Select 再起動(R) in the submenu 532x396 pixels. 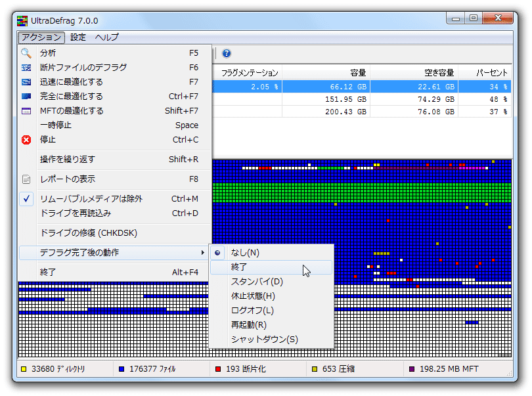pos(271,324)
